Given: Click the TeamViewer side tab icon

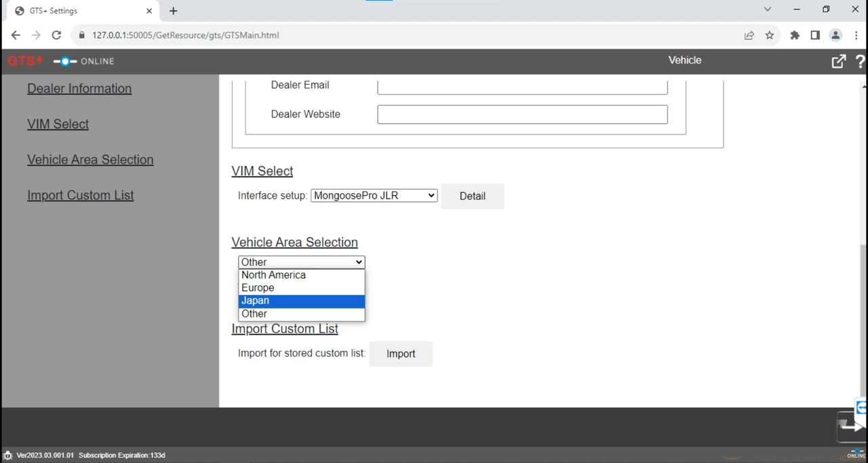Looking at the screenshot, I should [862, 407].
